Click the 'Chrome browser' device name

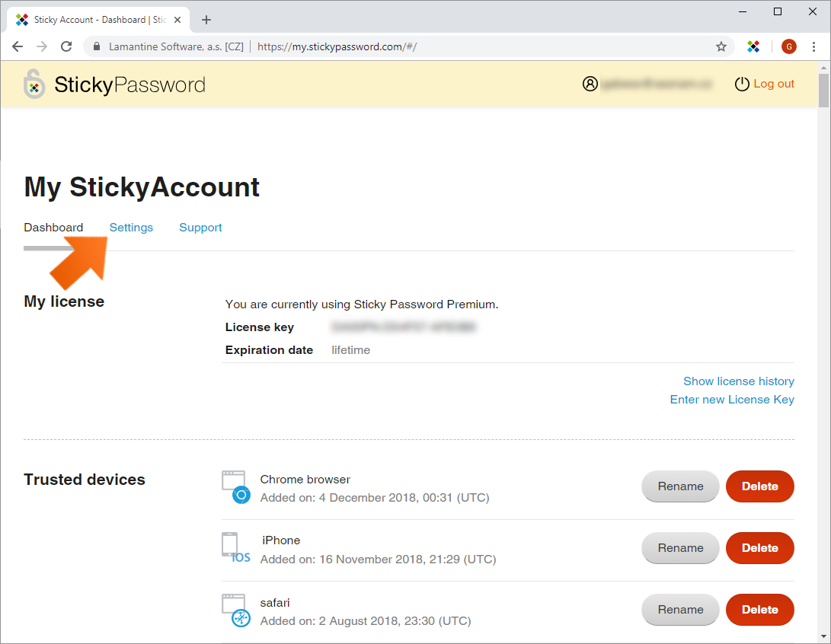(305, 480)
